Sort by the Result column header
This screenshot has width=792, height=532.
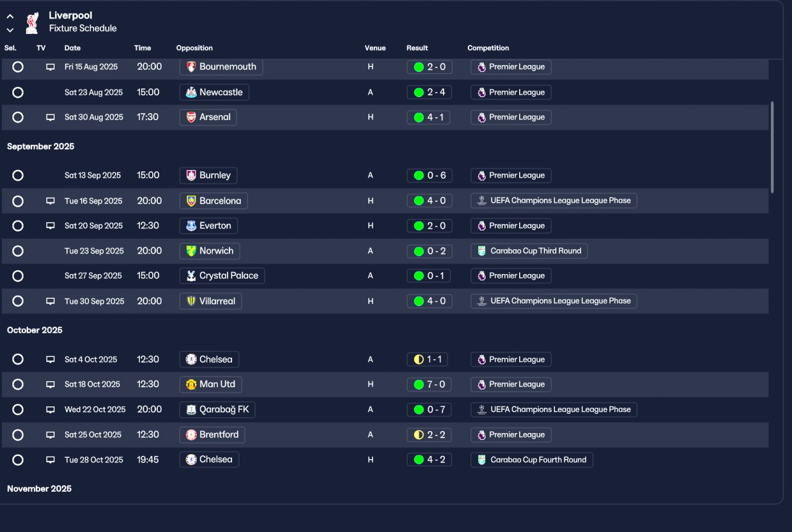coord(417,48)
